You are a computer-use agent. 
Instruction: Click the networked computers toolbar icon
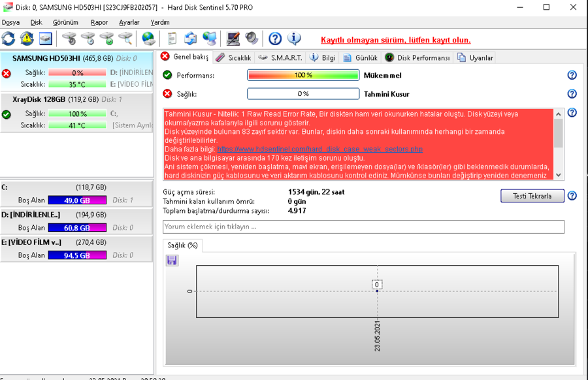pyautogui.click(x=210, y=39)
